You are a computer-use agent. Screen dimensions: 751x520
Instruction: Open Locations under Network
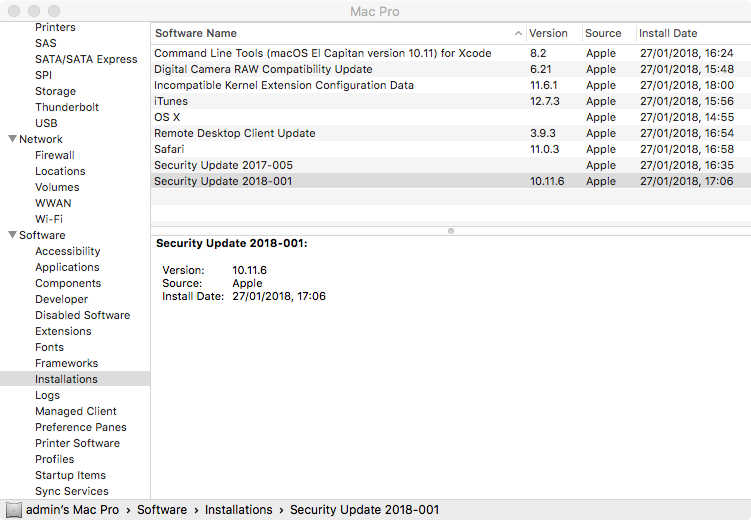60,171
